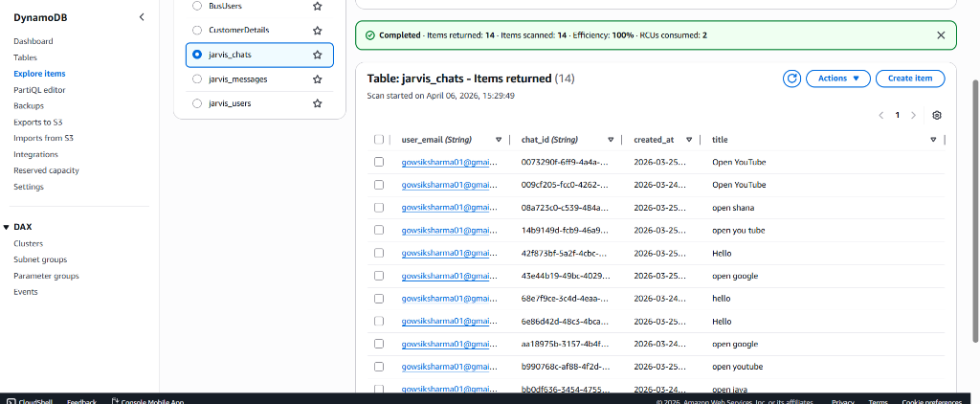Star the jarvis_messages table
Screen dimensions: 980x404
(318, 79)
